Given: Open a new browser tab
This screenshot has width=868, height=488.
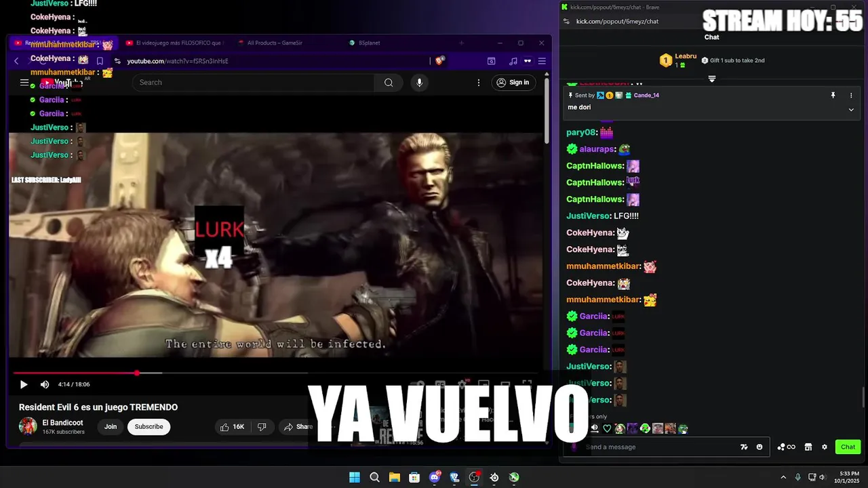Looking at the screenshot, I should 462,43.
